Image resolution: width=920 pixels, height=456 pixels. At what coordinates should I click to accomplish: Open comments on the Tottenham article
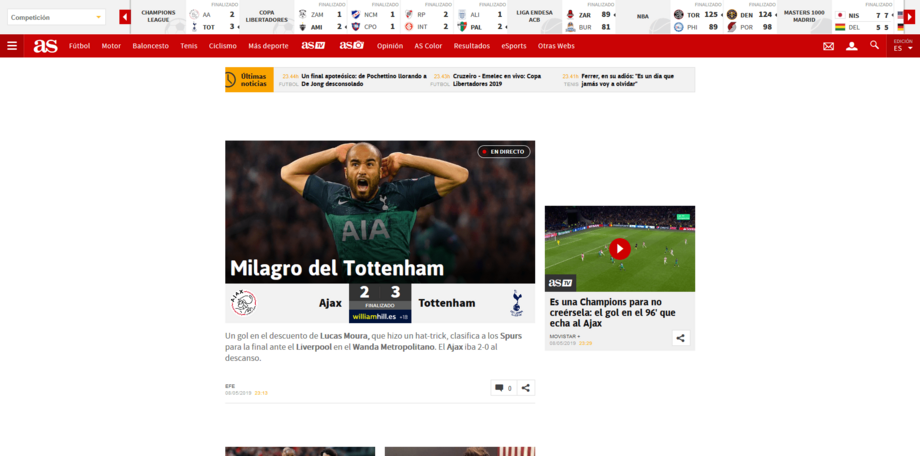(x=502, y=388)
